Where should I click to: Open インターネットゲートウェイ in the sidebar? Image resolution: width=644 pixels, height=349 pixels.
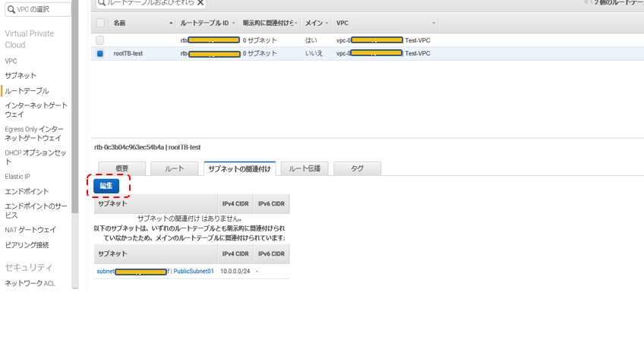click(36, 110)
